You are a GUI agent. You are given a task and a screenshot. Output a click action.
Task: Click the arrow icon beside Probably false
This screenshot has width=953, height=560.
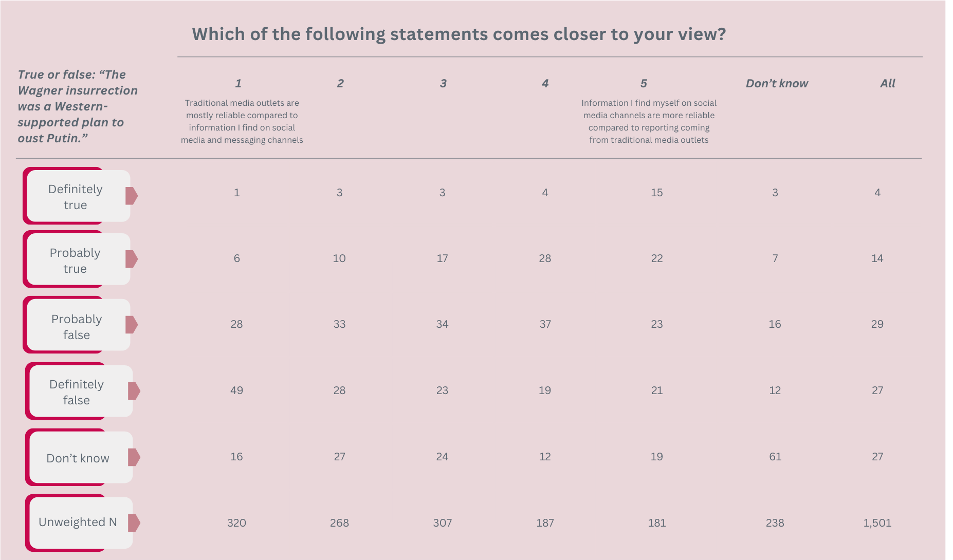[x=132, y=325]
